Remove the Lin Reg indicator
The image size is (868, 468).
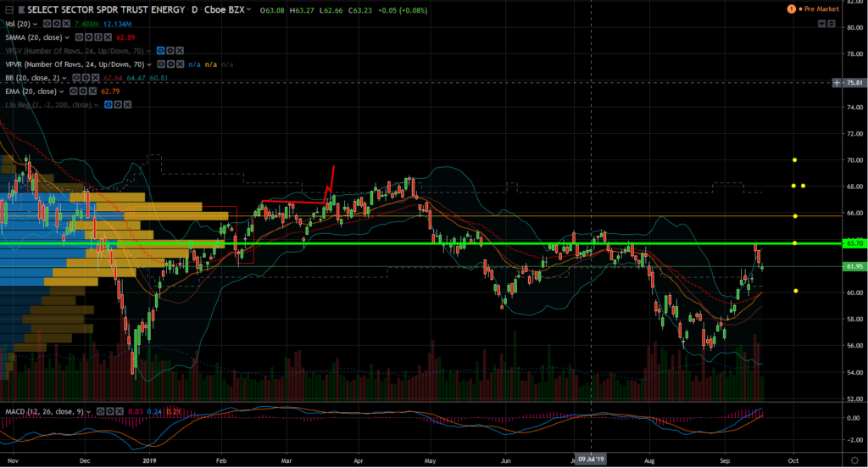click(127, 104)
